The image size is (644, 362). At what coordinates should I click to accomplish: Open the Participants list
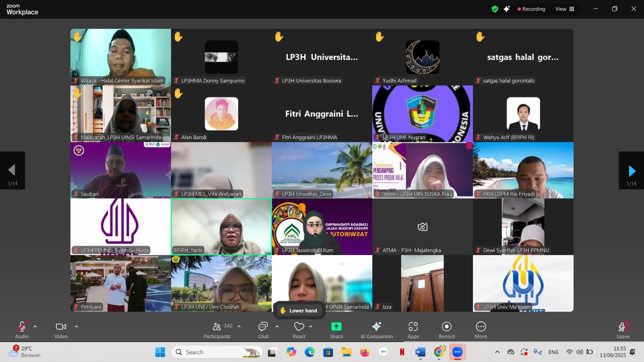[x=217, y=330]
